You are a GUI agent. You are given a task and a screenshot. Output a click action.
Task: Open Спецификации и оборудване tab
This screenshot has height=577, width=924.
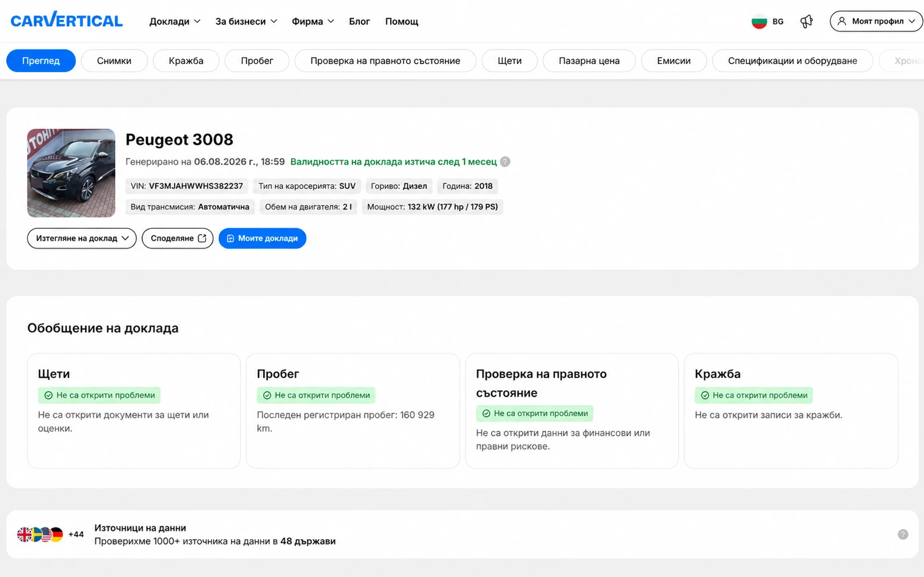coord(792,61)
